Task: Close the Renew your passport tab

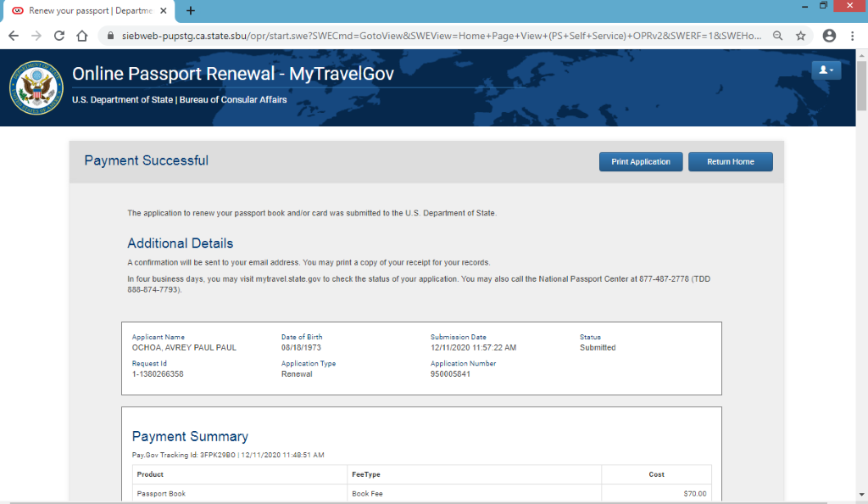Action: 164,10
